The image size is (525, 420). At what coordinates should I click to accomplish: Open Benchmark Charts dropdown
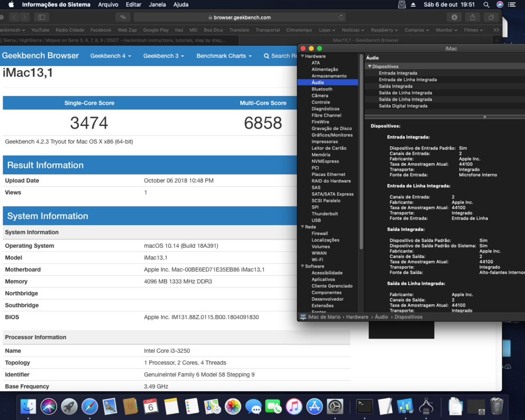coord(224,56)
